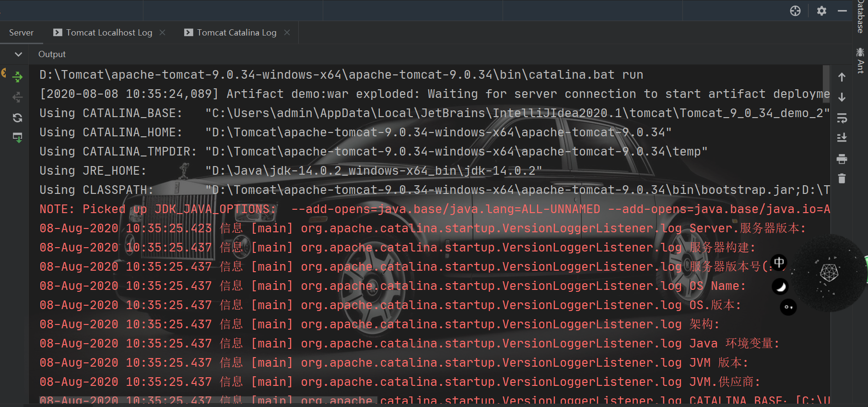Click the green deploy all artifacts icon

tap(18, 76)
